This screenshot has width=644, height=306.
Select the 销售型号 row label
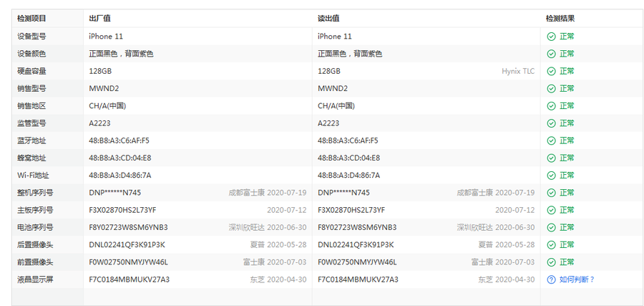[x=31, y=89]
